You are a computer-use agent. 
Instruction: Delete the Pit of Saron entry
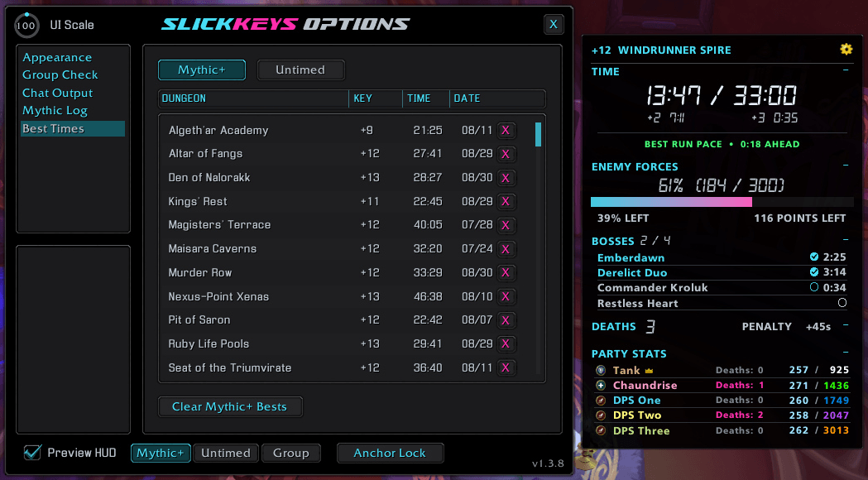point(506,320)
